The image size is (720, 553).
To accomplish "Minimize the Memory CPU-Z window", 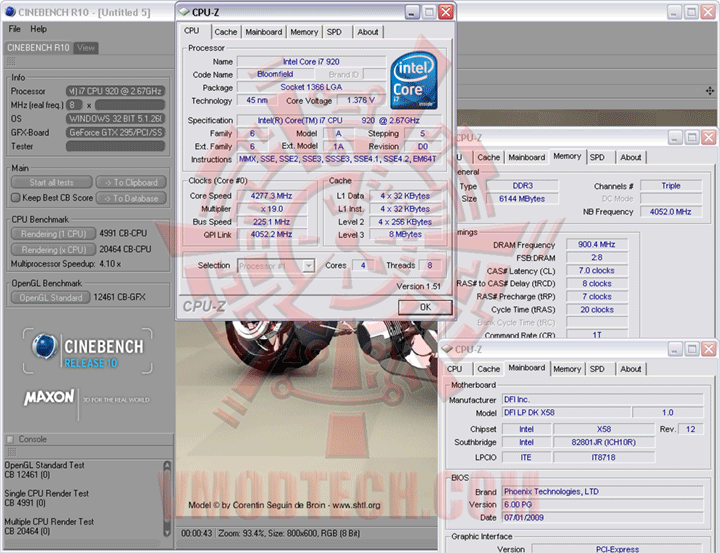I will [675, 137].
